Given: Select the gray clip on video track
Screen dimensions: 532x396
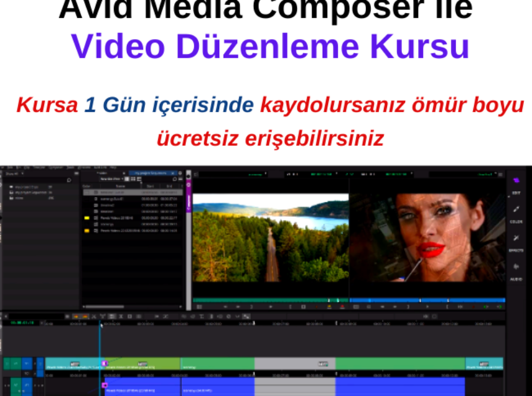Looking at the screenshot, I should (295, 364).
